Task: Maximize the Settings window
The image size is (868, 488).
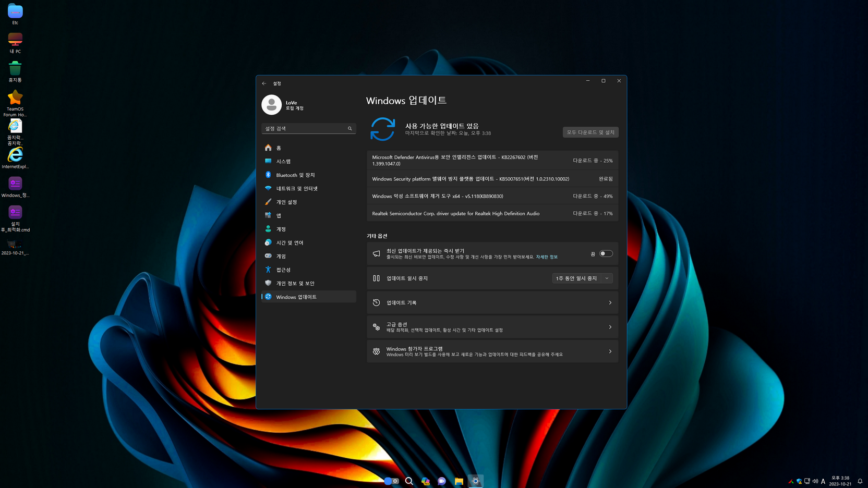Action: point(604,81)
